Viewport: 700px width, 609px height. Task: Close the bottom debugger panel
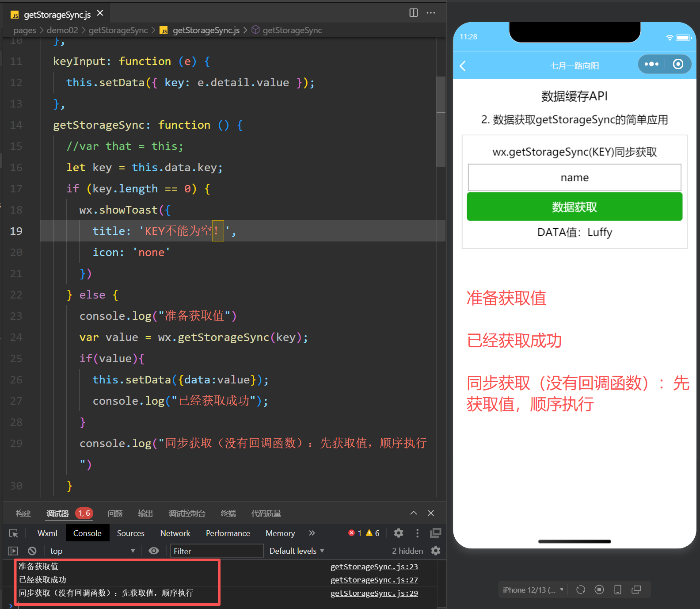[431, 513]
